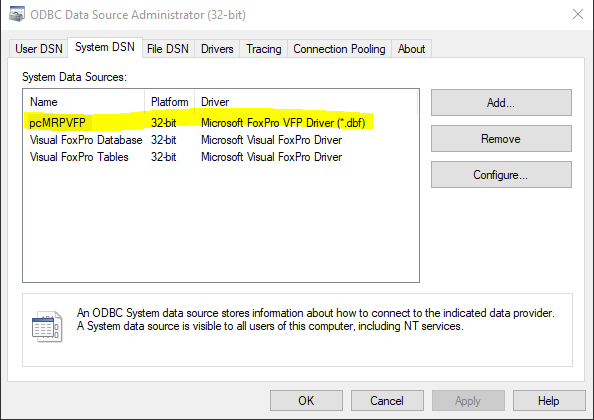The width and height of the screenshot is (594, 420).
Task: Click the Apply button
Action: click(x=468, y=401)
